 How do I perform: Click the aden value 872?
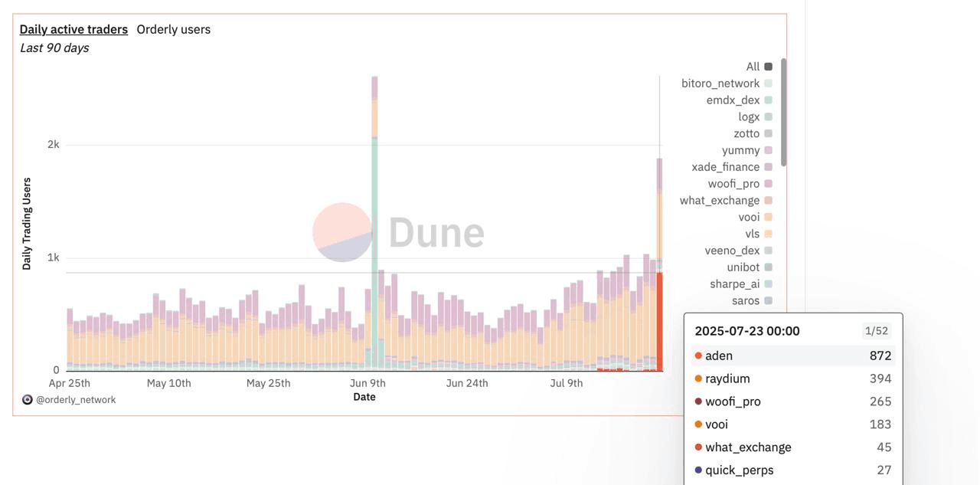[x=880, y=356]
